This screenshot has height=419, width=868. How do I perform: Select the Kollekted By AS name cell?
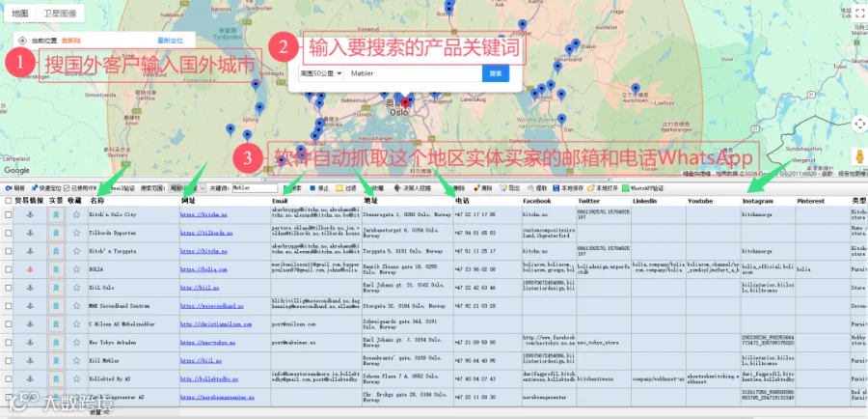133,379
